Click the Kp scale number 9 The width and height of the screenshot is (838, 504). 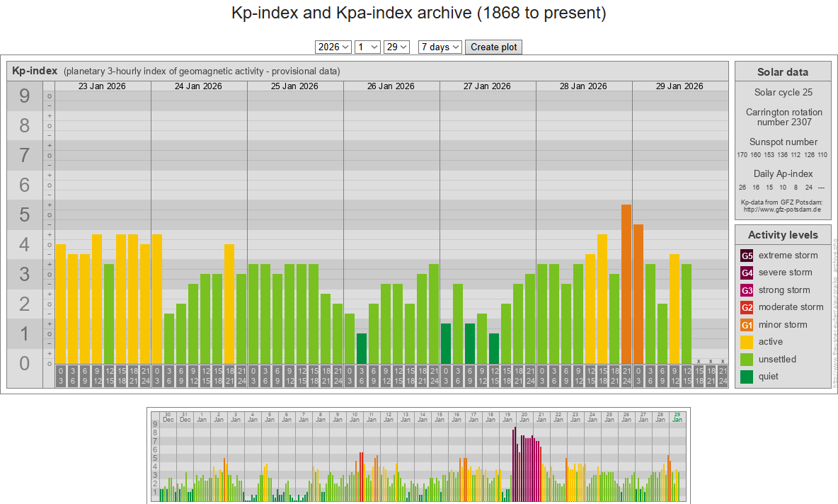click(25, 96)
